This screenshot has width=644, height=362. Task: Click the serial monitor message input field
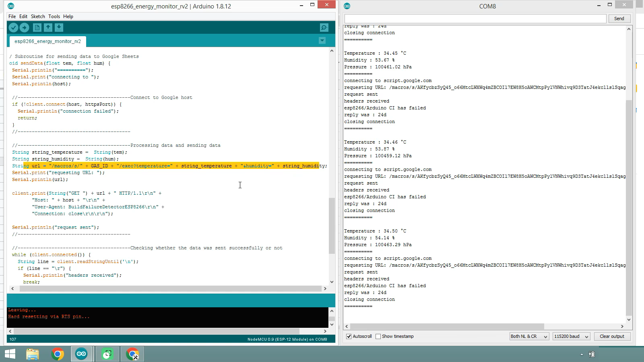475,19
